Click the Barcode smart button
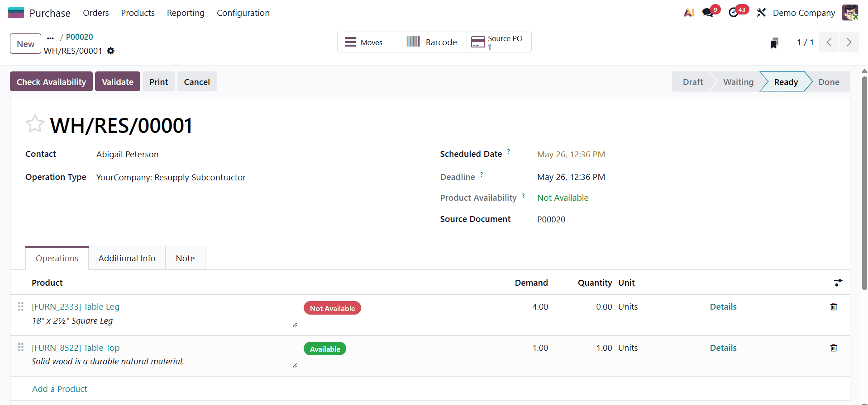Viewport: 868px width, 405px height. (434, 42)
